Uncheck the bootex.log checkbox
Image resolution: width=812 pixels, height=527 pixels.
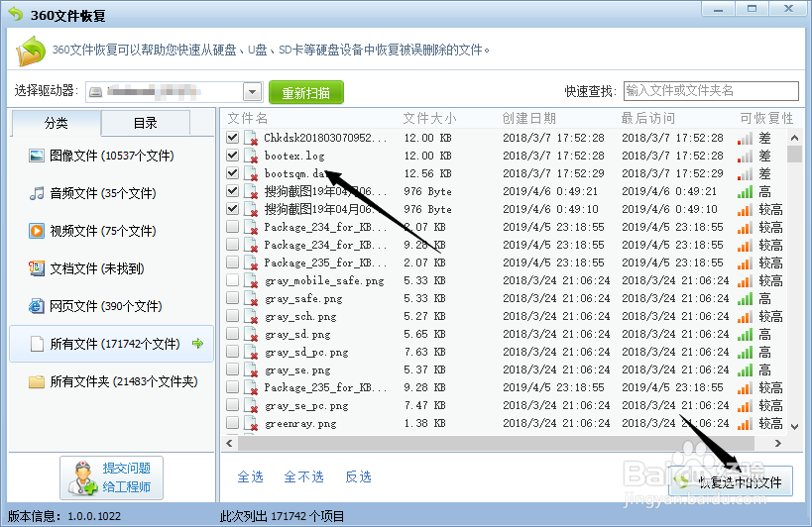233,156
